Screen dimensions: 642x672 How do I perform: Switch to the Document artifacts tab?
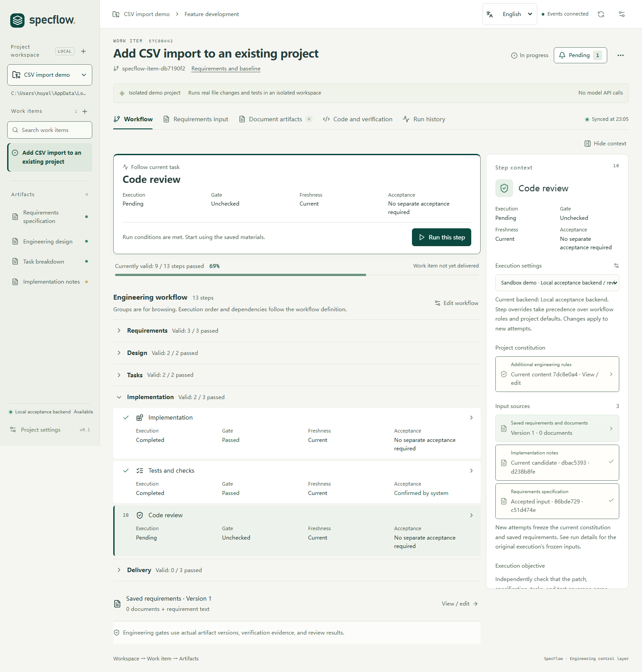click(276, 120)
